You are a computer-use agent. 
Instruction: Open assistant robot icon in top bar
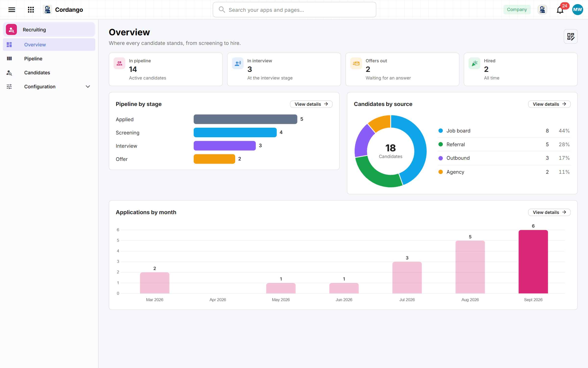point(542,10)
